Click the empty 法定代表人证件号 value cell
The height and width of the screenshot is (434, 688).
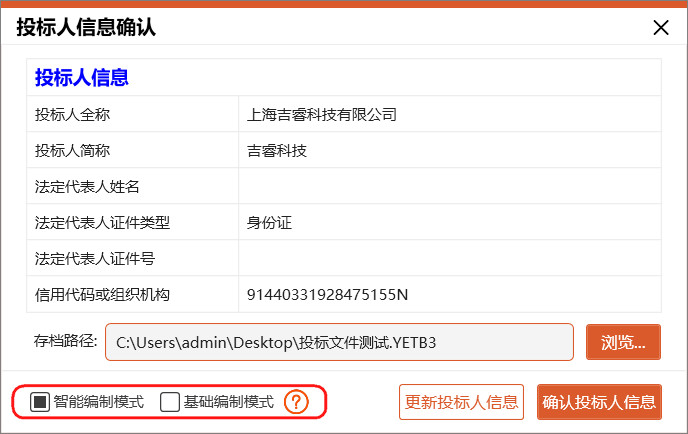(449, 258)
